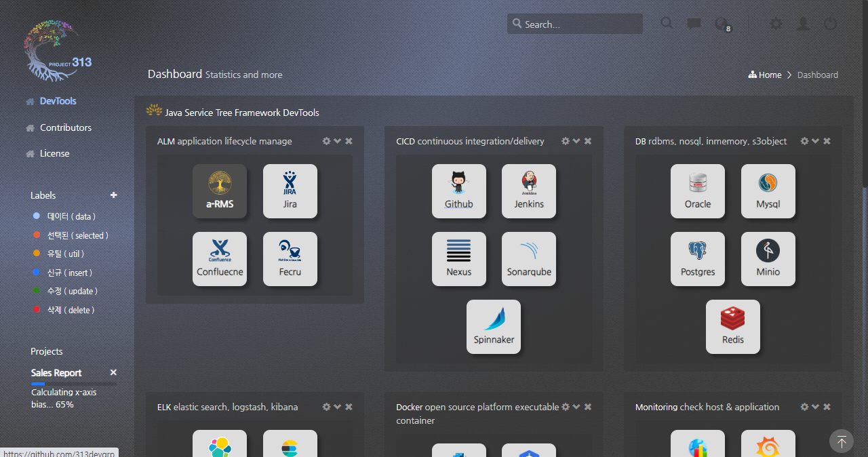This screenshot has width=868, height=457.
Task: Click the Project 313 tree logo
Action: 57,50
